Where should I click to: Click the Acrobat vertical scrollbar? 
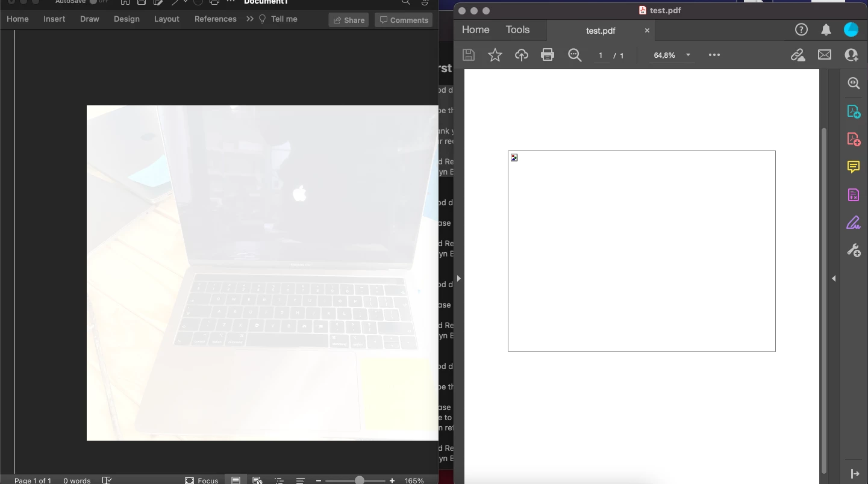824,300
